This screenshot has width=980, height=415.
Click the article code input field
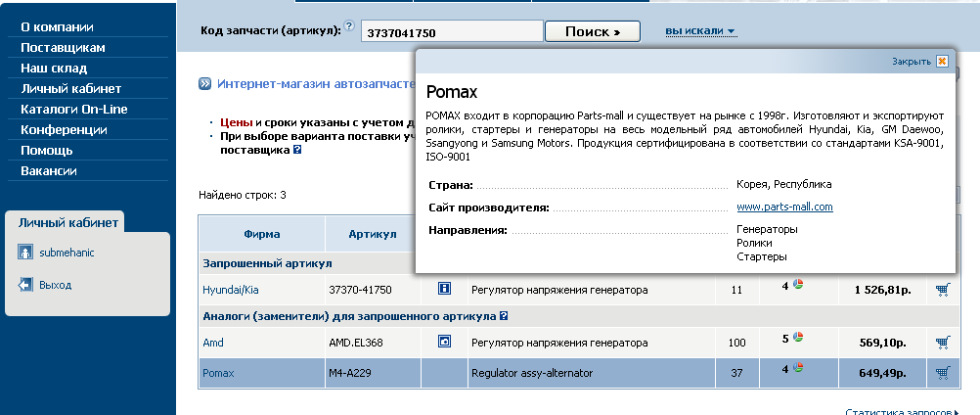tap(452, 32)
